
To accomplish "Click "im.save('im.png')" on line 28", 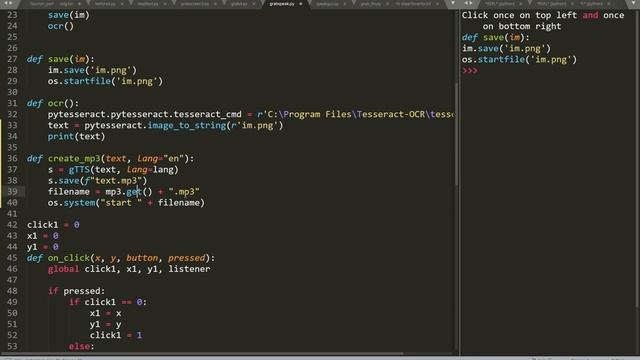I will point(92,70).
